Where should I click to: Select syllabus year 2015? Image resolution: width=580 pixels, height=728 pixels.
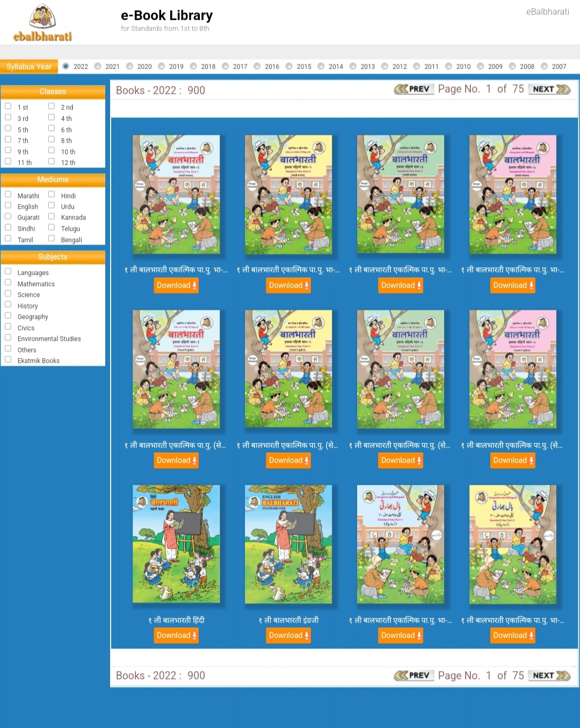(x=289, y=67)
